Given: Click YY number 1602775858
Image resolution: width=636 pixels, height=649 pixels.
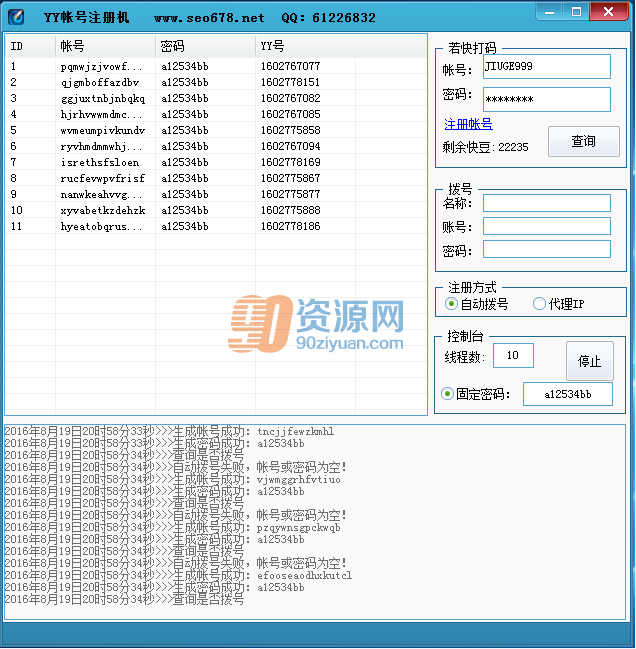Looking at the screenshot, I should 290,130.
